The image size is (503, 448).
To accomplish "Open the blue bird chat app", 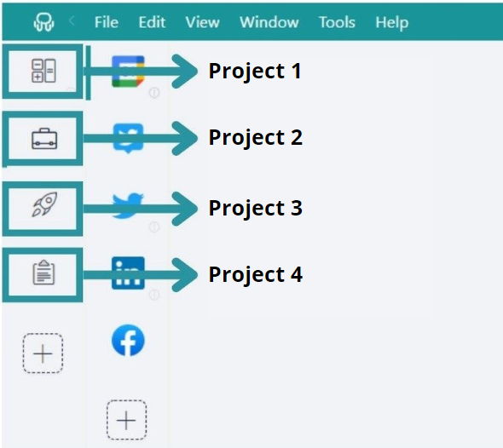I will pos(128,139).
